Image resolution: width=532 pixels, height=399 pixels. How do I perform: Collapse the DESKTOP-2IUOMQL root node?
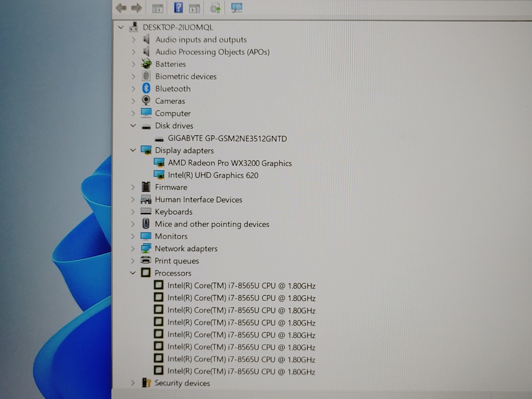click(121, 27)
